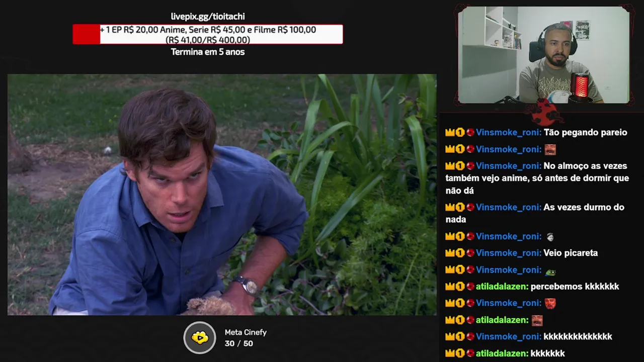Click the gold '1' badge beside 'Veio picareta'
The image size is (644, 362).
coord(460,253)
